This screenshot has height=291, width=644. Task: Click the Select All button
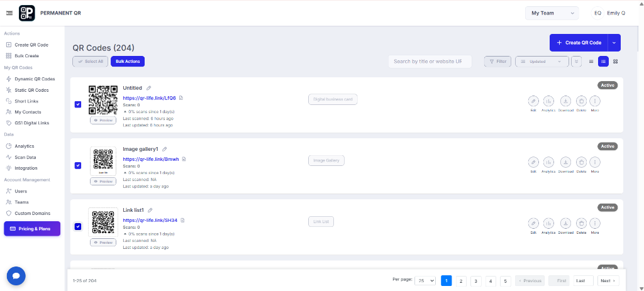[x=91, y=62]
